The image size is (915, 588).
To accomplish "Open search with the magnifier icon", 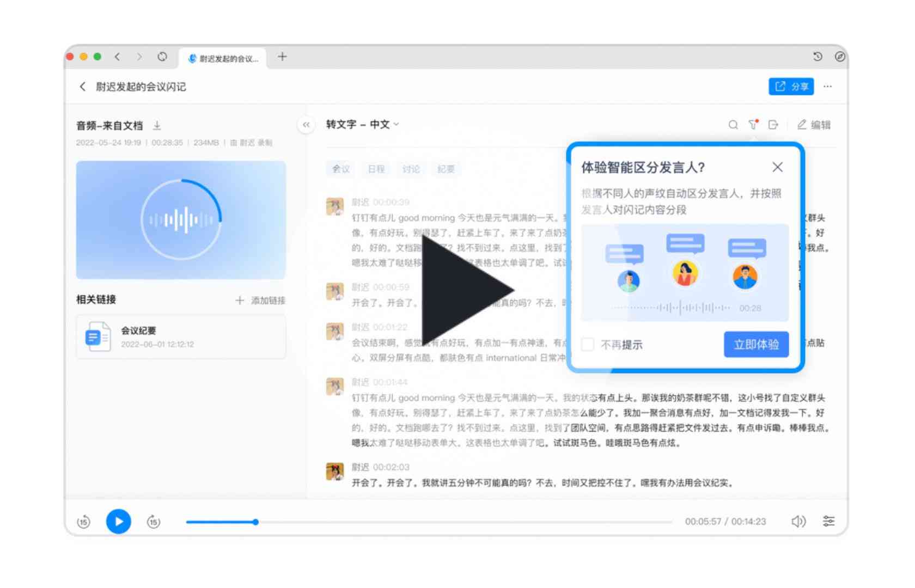I will tap(733, 125).
